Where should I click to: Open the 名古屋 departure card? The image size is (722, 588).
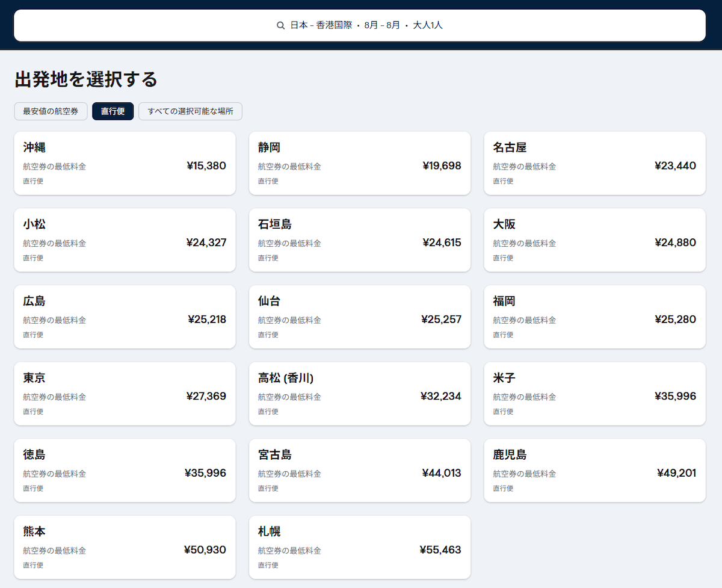594,163
